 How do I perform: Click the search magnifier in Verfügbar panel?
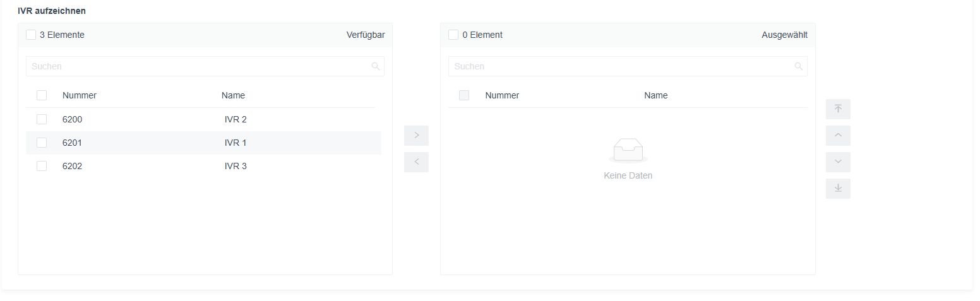[x=376, y=66]
